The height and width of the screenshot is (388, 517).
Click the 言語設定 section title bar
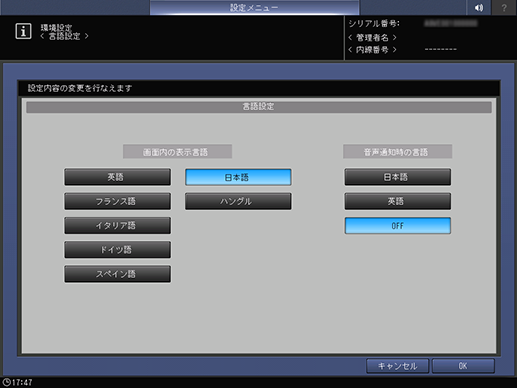259,107
